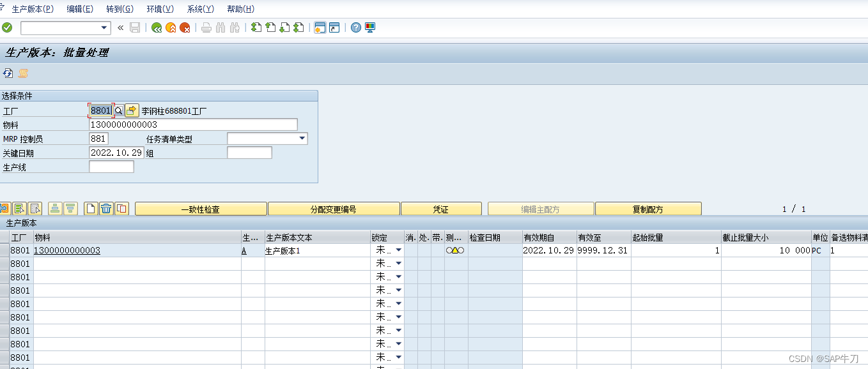Click the 生产版本1 text cell

pyautogui.click(x=318, y=251)
